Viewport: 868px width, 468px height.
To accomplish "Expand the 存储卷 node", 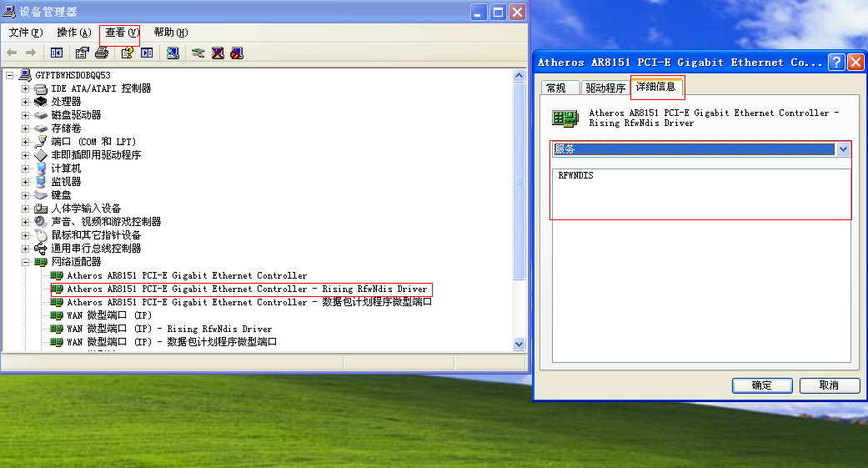I will point(26,128).
